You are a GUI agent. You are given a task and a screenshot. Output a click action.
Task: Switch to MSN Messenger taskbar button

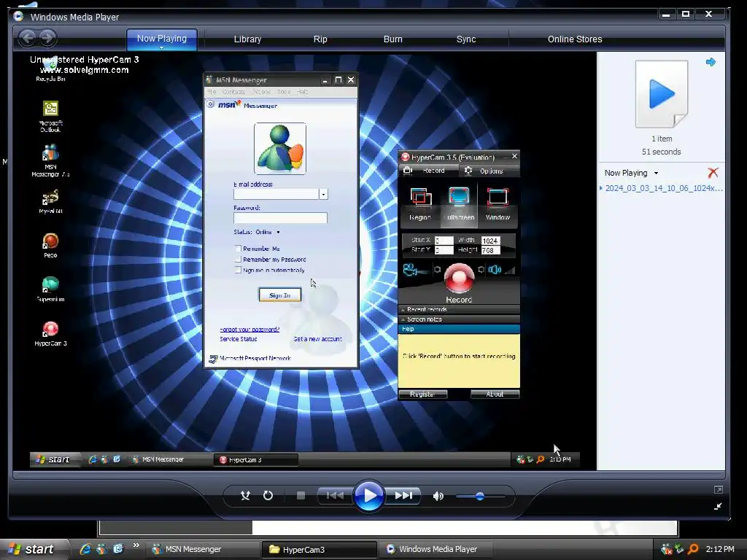point(203,550)
